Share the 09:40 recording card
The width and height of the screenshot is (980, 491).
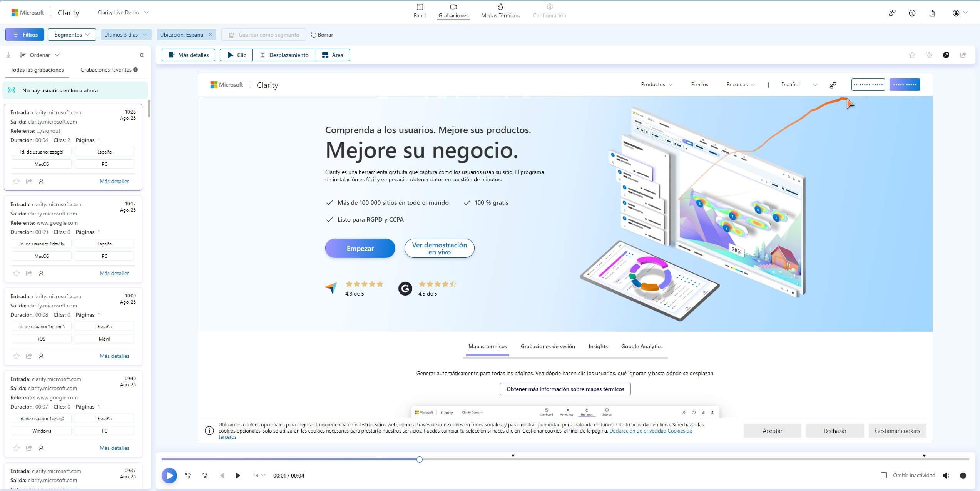[29, 448]
